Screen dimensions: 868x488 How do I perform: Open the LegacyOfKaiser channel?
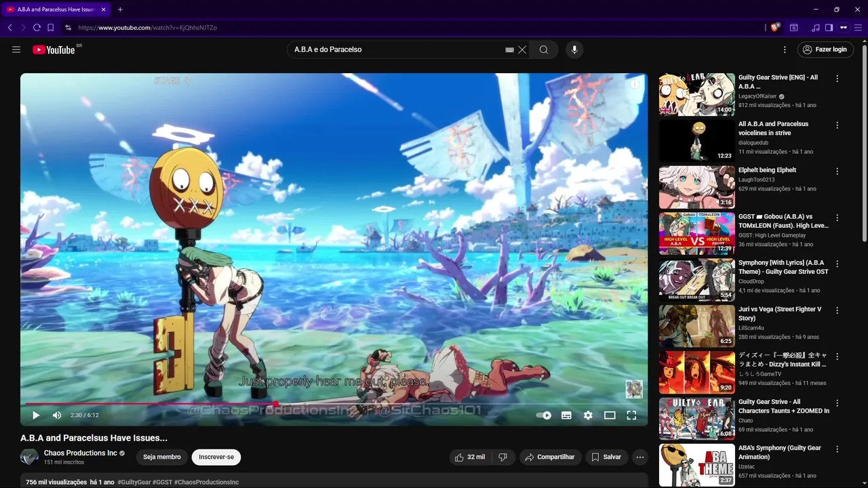(757, 96)
